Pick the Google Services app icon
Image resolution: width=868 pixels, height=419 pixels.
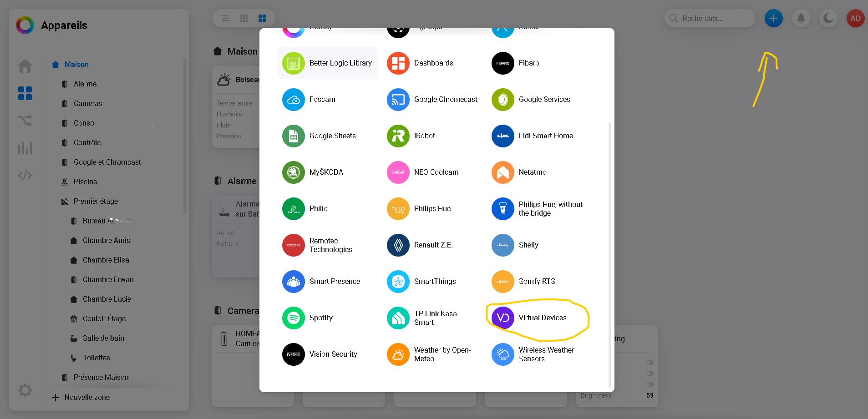(x=503, y=100)
